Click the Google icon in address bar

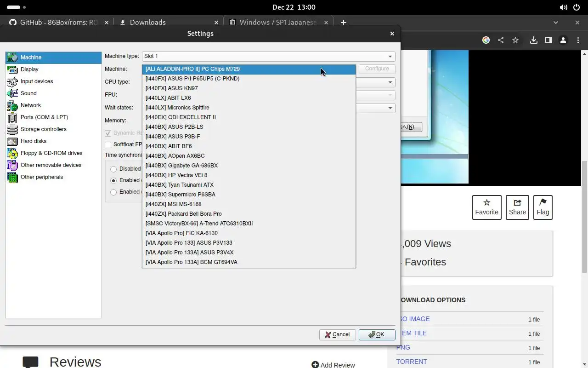click(x=486, y=40)
